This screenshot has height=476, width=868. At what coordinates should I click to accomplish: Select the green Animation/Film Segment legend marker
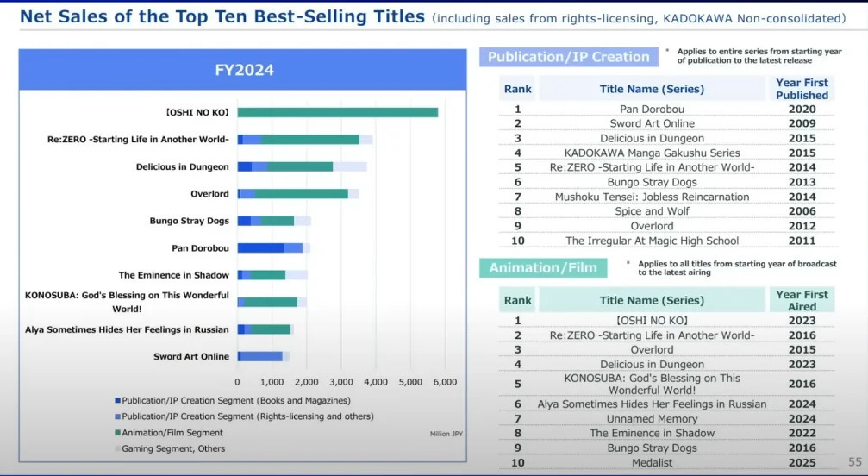pyautogui.click(x=118, y=433)
